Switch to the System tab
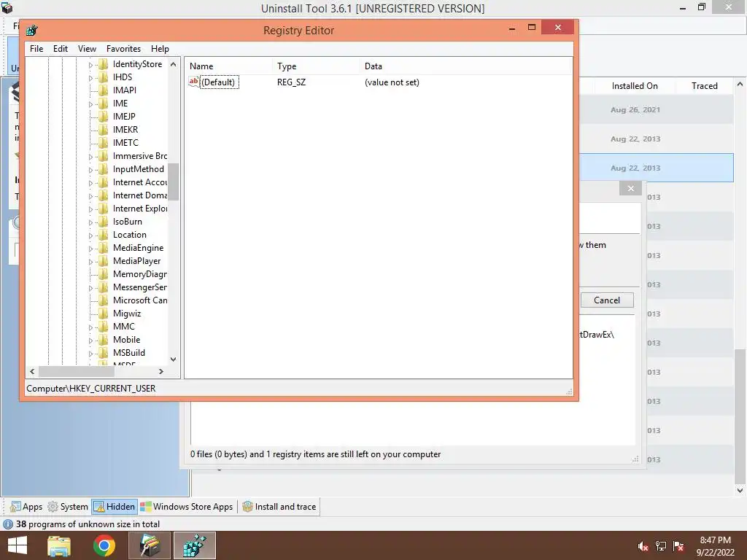 (68, 507)
